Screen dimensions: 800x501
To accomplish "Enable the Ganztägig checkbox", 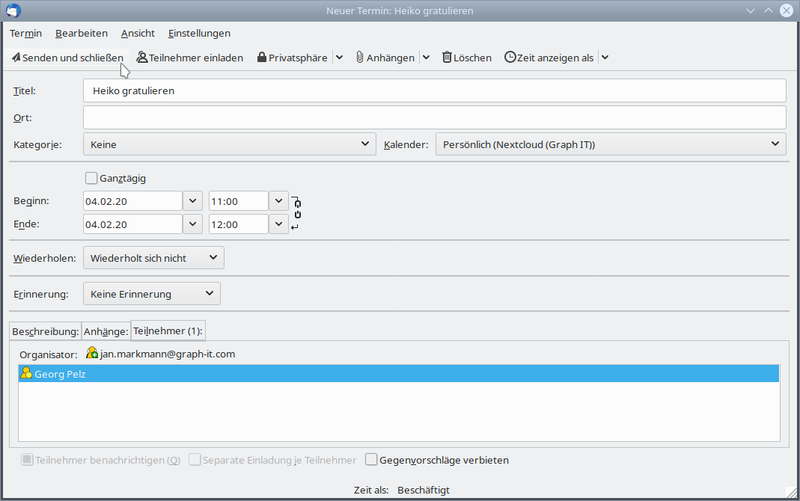I will click(92, 178).
